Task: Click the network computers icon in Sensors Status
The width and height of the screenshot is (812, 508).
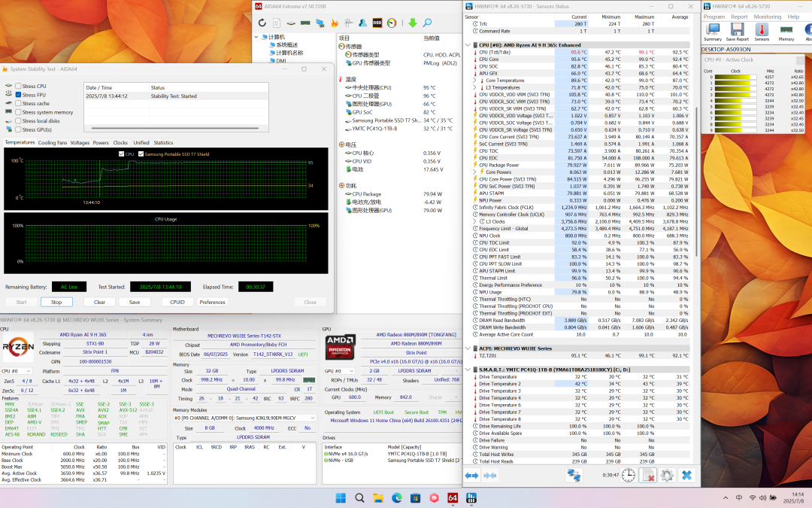Action: [x=574, y=475]
